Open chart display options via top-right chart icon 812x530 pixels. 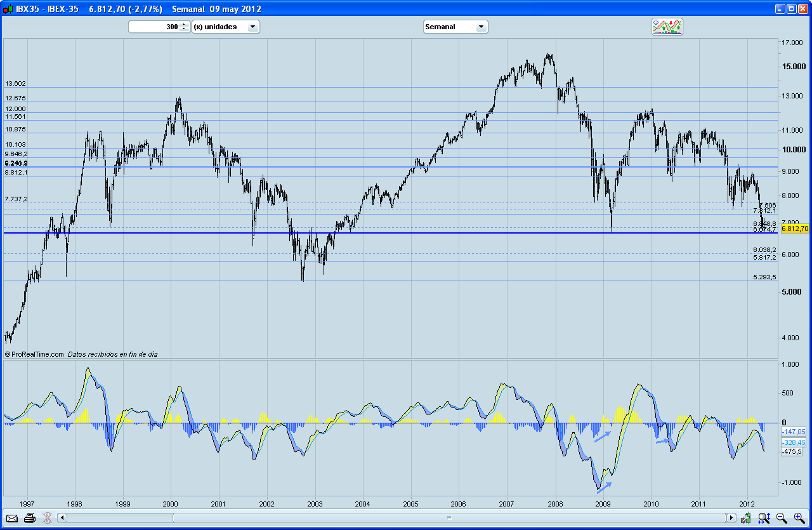tap(667, 27)
